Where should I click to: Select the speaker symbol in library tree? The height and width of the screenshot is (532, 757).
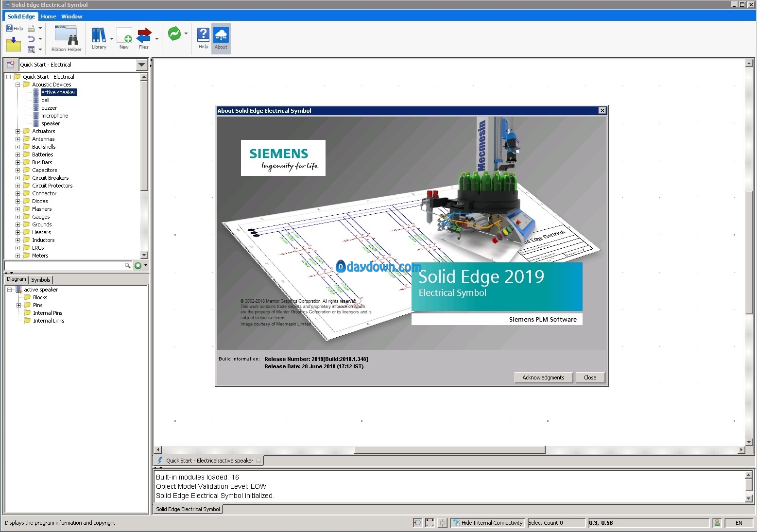(51, 123)
